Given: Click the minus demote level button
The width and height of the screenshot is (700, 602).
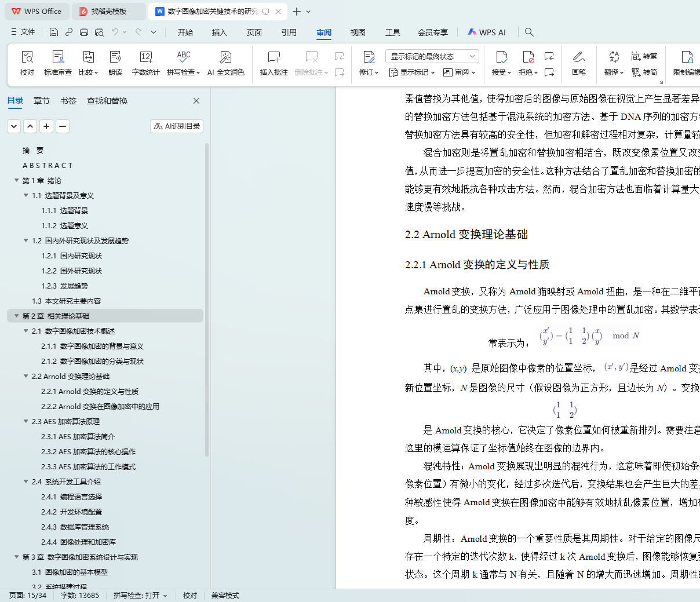Looking at the screenshot, I should [63, 126].
